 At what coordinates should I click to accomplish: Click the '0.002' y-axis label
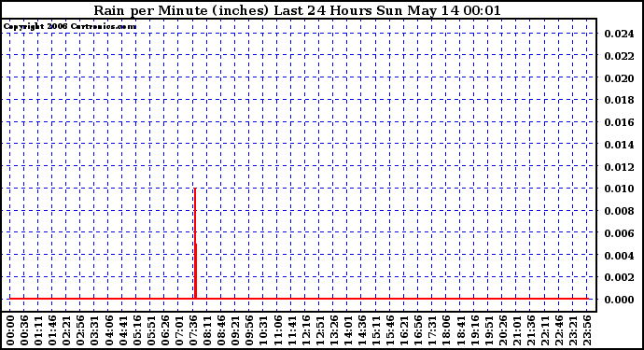(619, 277)
